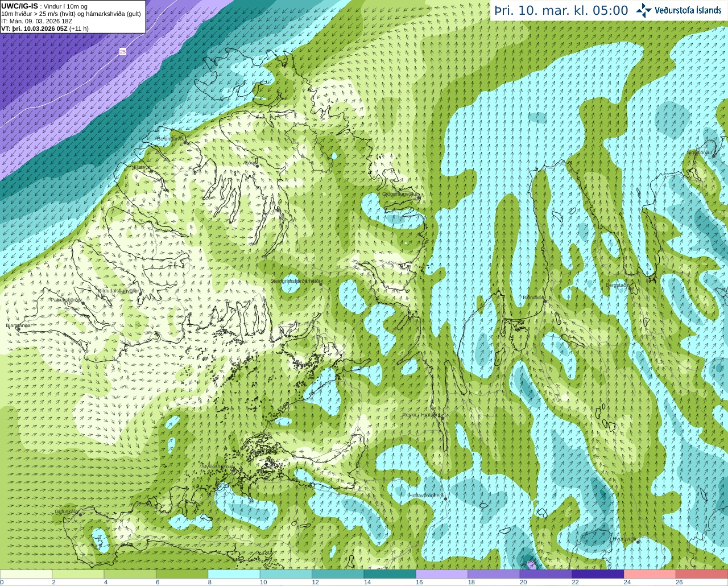Viewport: 728px width, 586px height.
Task: Click the date 'Þri. 10. mar. kl. 05:00'
Action: 561,10
